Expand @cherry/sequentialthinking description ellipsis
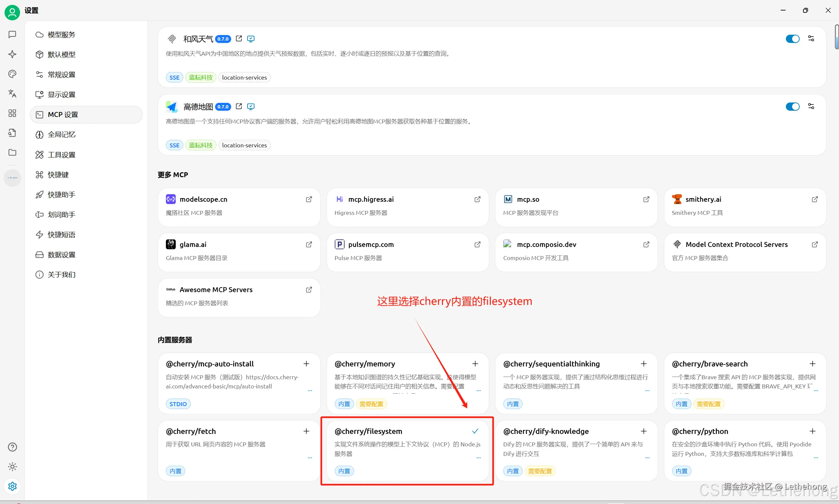 647,391
